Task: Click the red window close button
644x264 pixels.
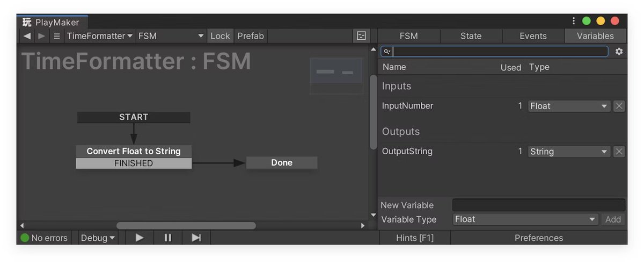Action: (x=614, y=21)
